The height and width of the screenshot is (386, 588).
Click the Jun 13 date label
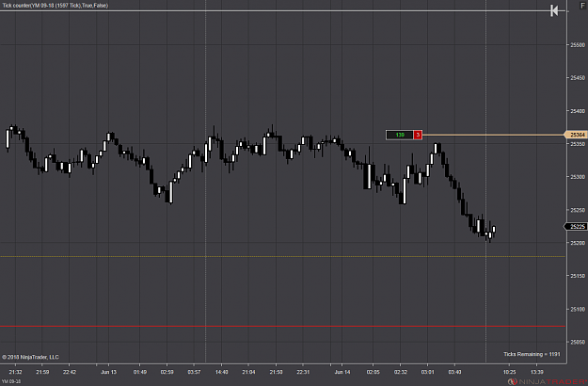tap(109, 372)
